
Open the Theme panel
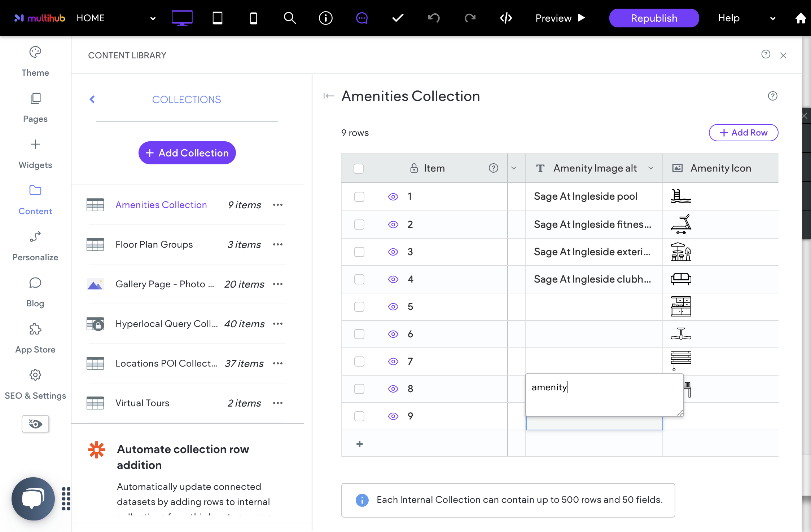pos(35,62)
